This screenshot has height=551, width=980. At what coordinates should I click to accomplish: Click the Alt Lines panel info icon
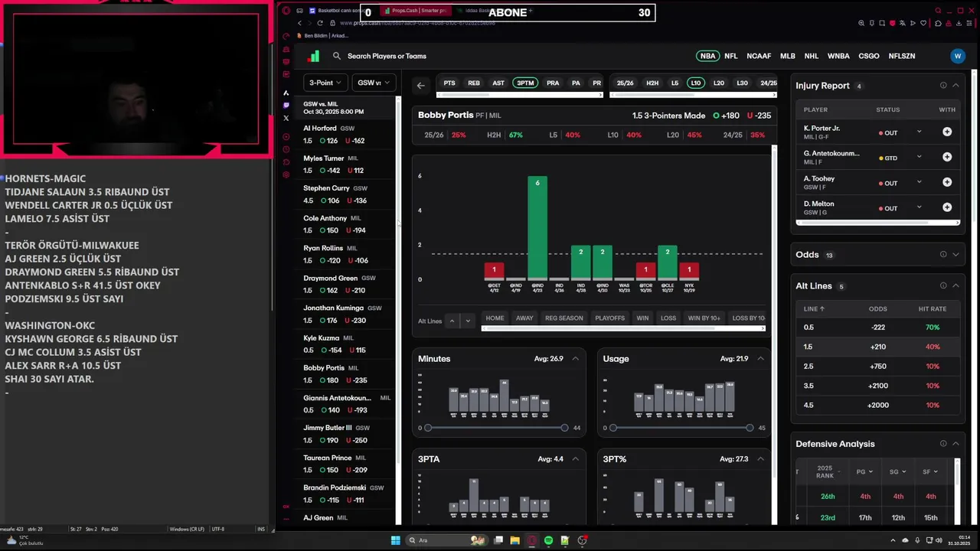pos(943,286)
